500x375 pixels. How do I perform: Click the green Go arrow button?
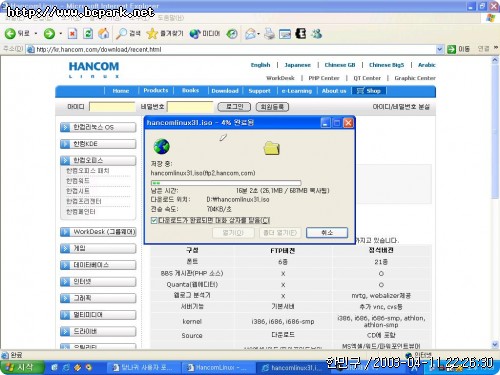pos(451,49)
